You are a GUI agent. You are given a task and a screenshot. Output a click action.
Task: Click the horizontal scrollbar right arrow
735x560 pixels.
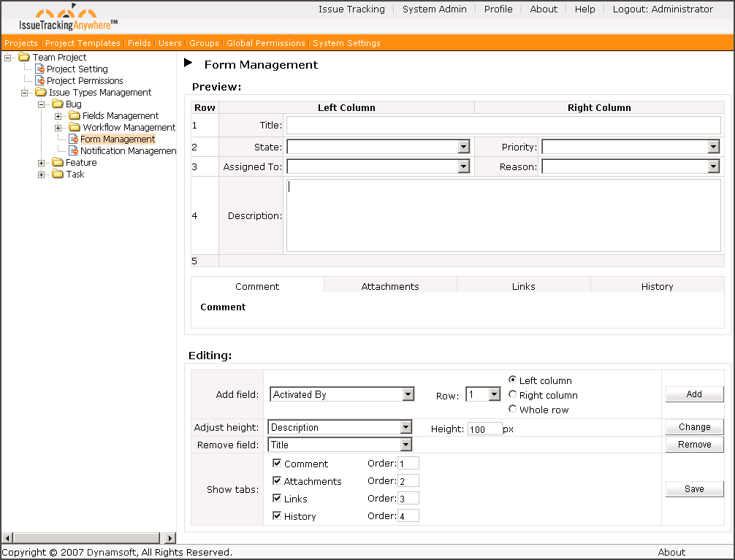point(170,538)
